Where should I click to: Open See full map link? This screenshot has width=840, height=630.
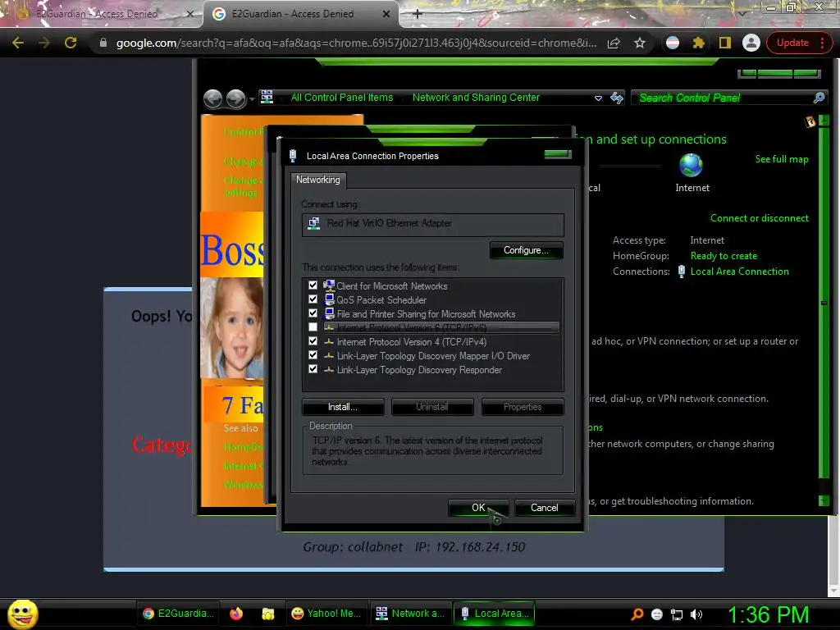782,159
